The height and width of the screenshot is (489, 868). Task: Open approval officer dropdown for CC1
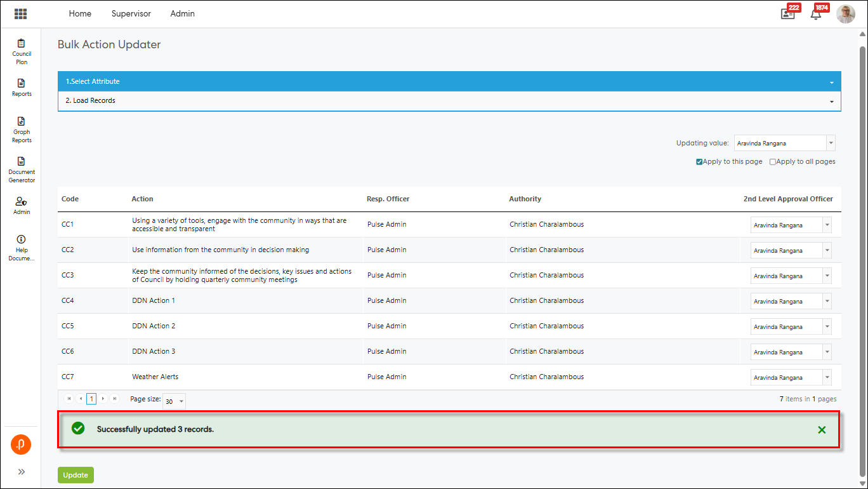[x=827, y=225]
